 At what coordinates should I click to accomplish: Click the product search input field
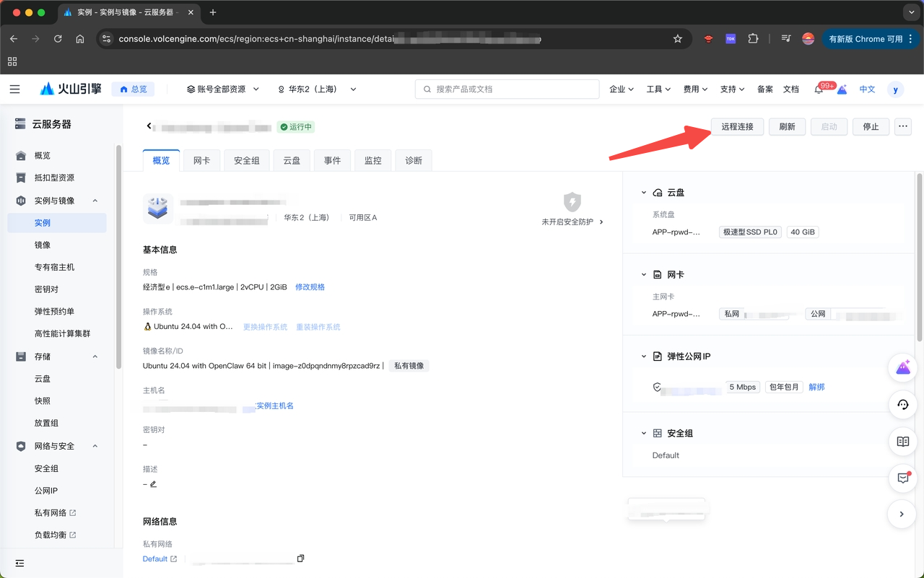(x=507, y=89)
